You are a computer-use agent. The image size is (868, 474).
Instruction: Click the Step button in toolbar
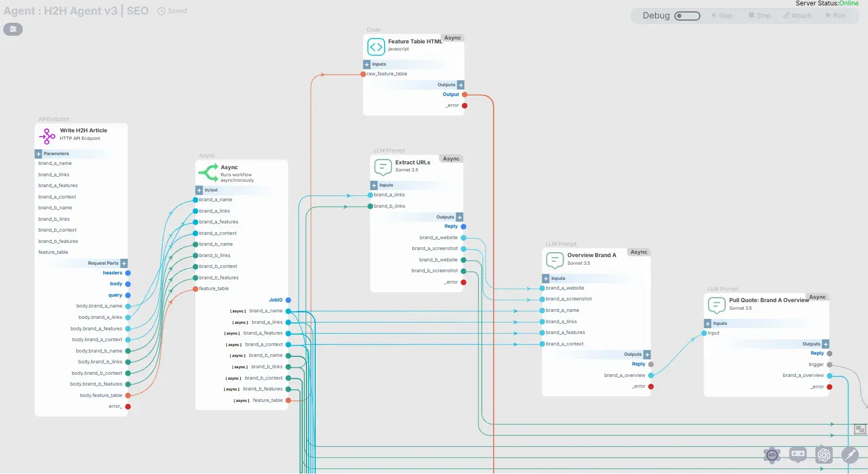(722, 16)
